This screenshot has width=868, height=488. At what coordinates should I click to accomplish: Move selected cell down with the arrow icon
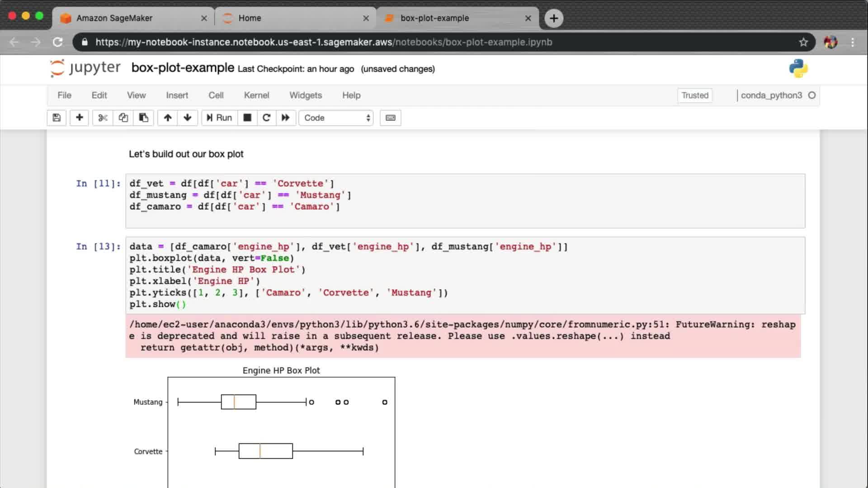[x=188, y=118]
